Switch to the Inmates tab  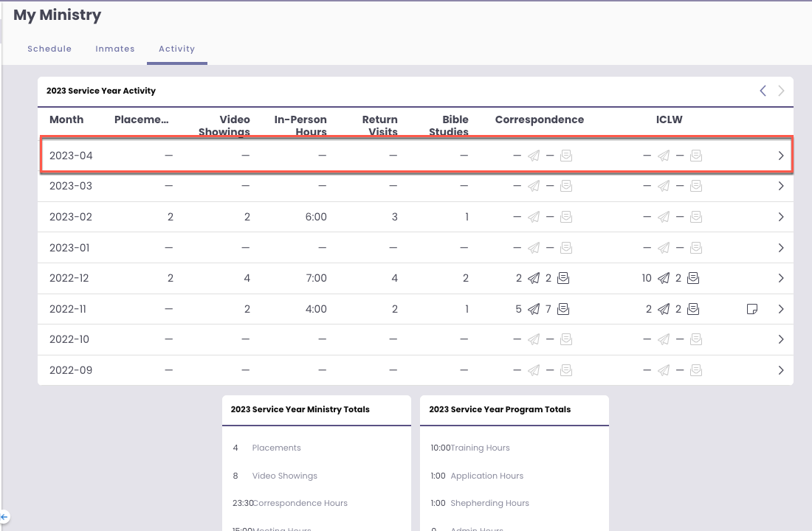coord(115,49)
